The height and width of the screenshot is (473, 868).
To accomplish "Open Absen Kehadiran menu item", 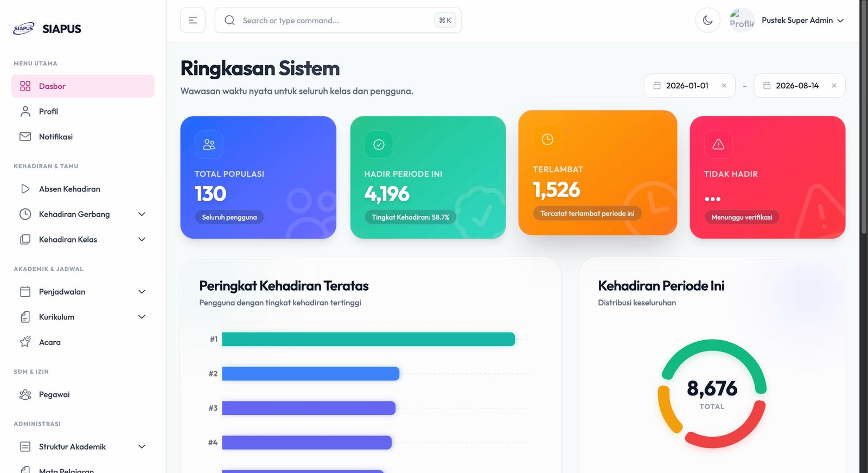I will 83,189.
